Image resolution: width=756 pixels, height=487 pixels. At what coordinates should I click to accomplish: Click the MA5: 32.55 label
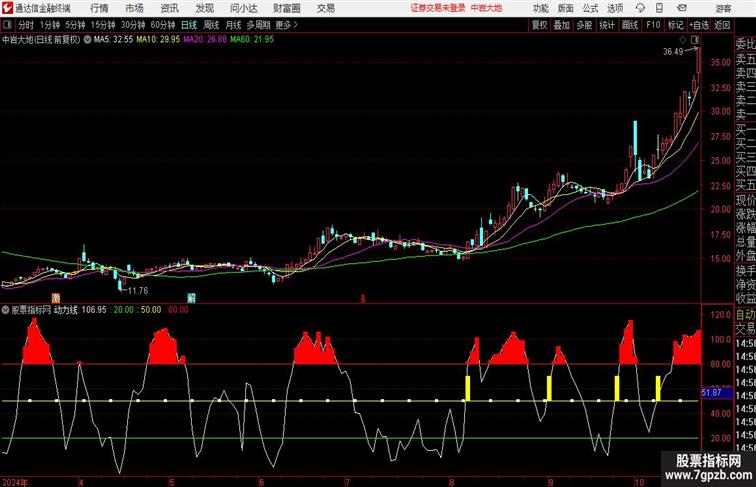click(x=113, y=40)
